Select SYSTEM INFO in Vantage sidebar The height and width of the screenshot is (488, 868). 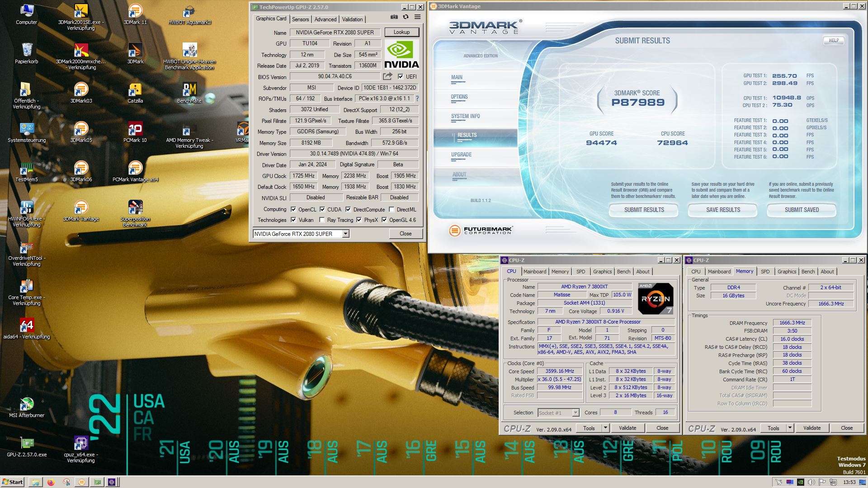coord(465,116)
